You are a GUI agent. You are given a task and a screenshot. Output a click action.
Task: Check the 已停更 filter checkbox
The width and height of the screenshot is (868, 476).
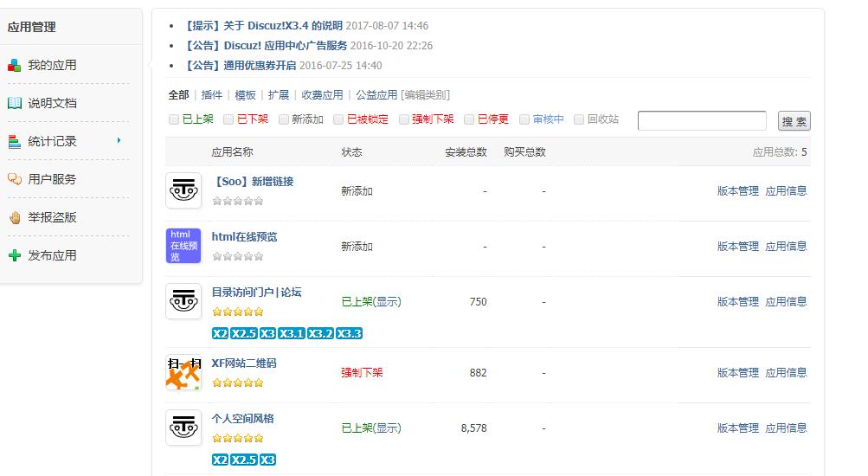pos(469,119)
